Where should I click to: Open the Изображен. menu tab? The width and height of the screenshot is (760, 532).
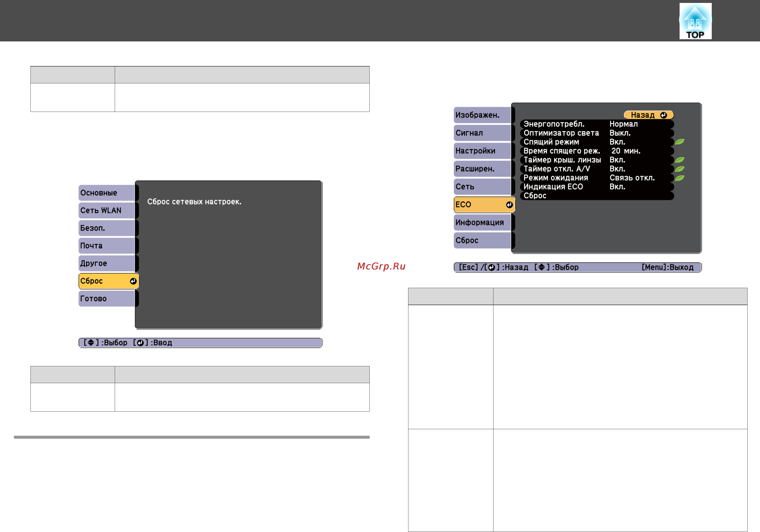[x=483, y=115]
